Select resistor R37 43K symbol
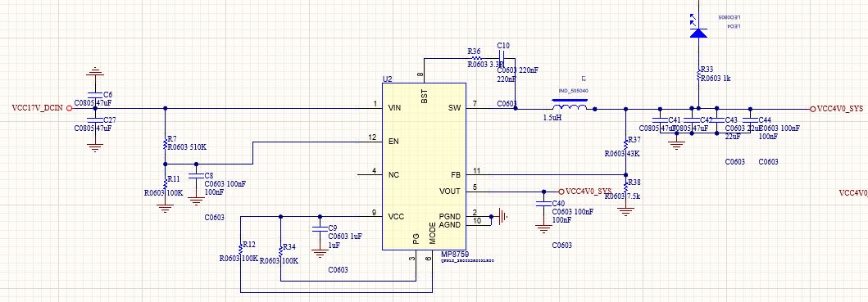The width and height of the screenshot is (868, 302). 626,146
